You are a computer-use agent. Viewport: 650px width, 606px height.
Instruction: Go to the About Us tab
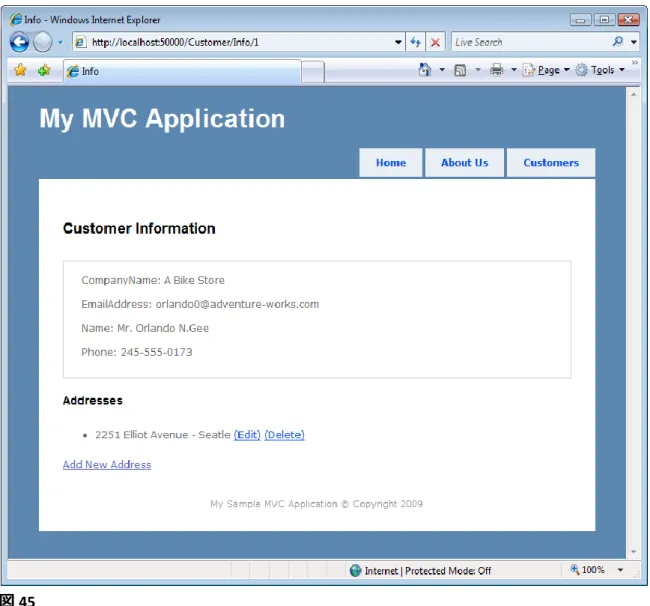[464, 163]
